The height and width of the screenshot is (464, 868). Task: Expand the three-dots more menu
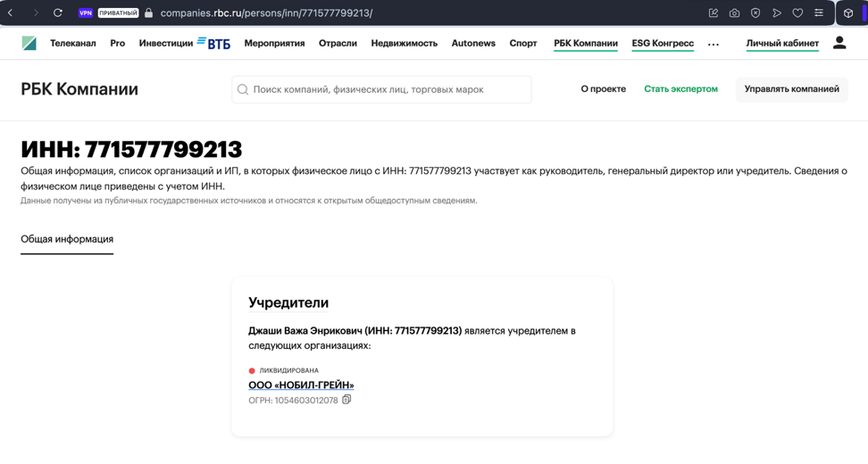(x=714, y=44)
